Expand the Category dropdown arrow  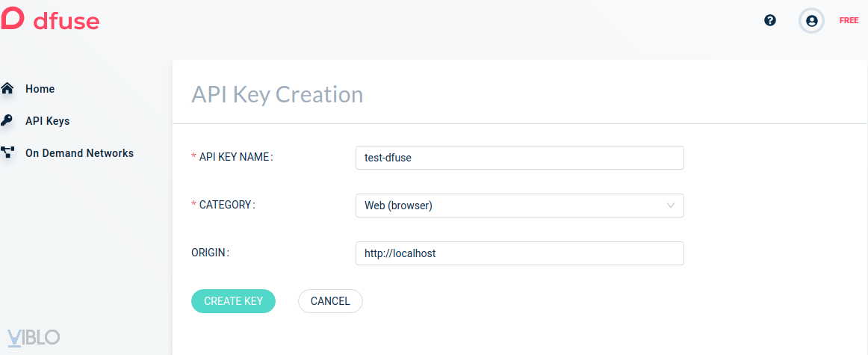click(x=670, y=206)
